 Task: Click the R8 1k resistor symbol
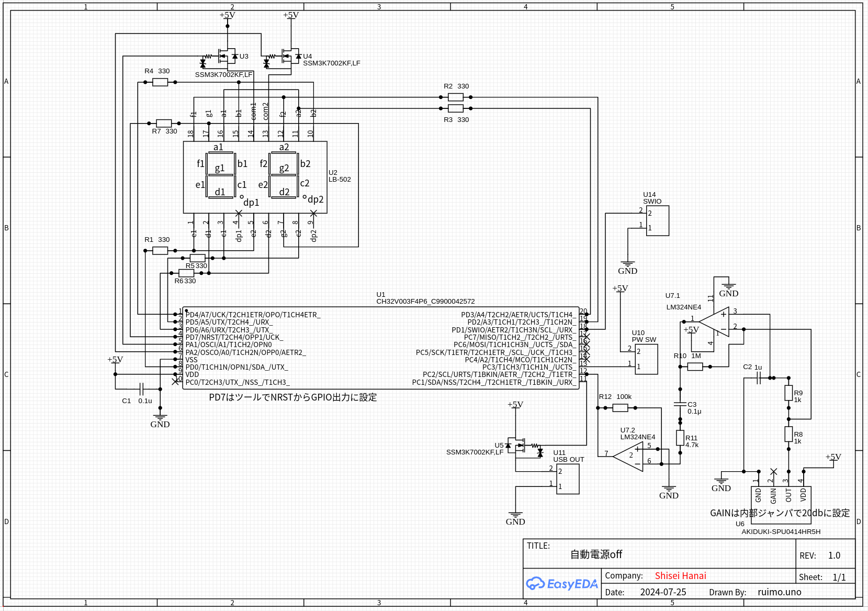pos(789,434)
